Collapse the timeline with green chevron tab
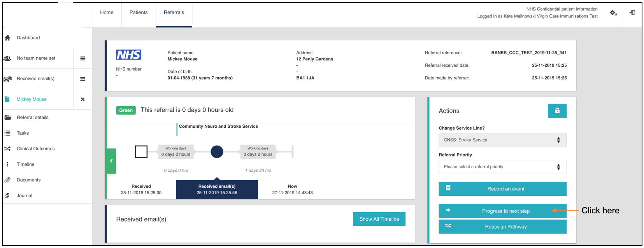This screenshot has width=644, height=248. coord(111,161)
